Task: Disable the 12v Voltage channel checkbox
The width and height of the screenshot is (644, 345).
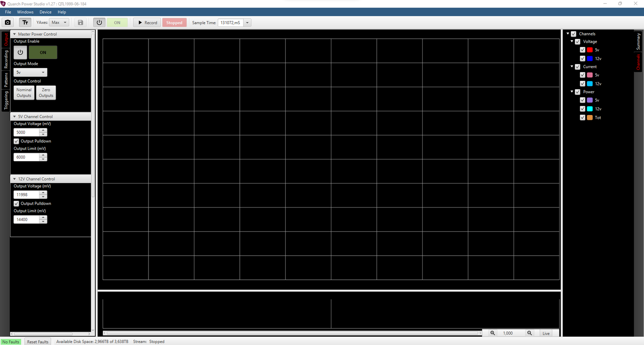Action: [582, 58]
